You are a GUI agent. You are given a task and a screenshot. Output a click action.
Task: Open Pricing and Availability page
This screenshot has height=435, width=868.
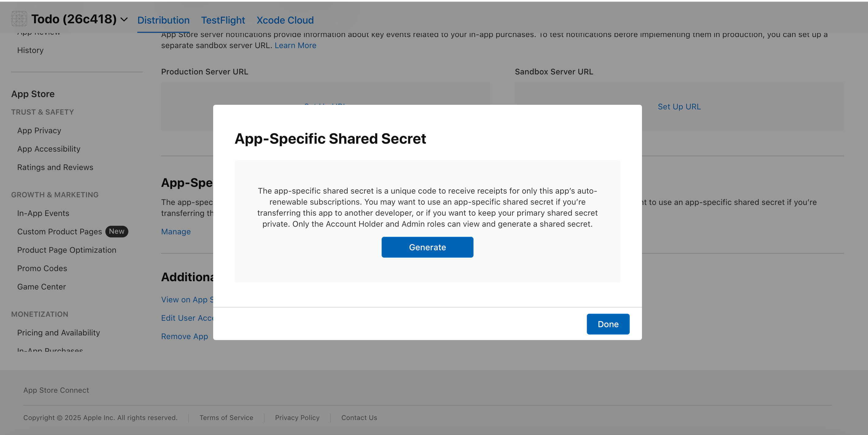58,333
